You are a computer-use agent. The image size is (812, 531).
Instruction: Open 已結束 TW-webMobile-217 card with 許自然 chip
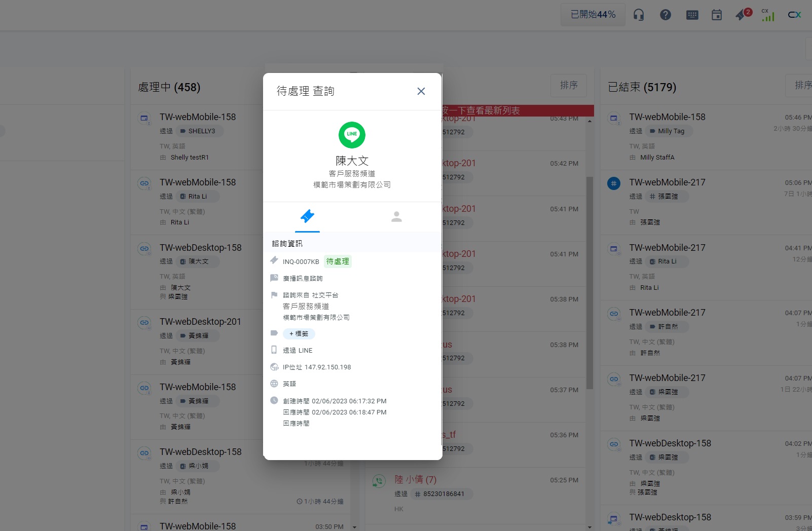pos(707,333)
